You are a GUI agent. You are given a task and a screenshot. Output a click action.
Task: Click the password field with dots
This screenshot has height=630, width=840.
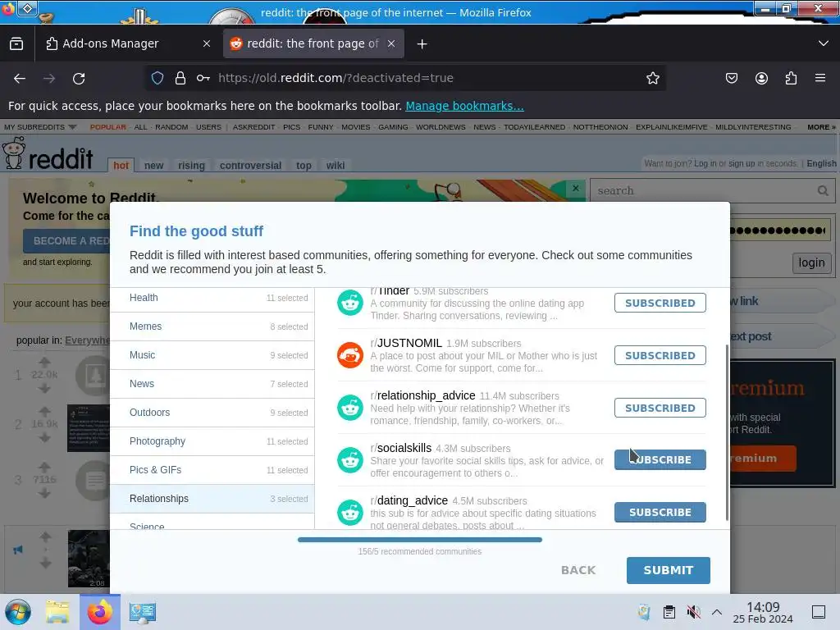tap(780, 231)
